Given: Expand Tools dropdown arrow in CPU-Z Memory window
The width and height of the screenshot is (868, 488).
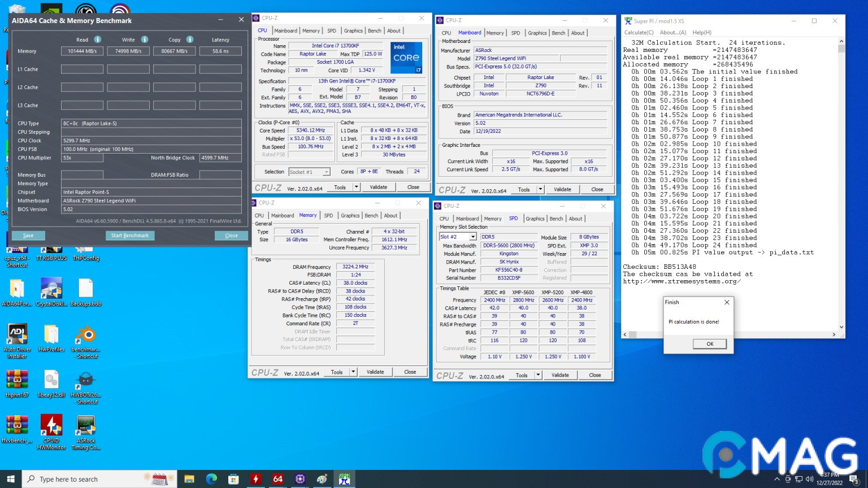Looking at the screenshot, I should 353,372.
